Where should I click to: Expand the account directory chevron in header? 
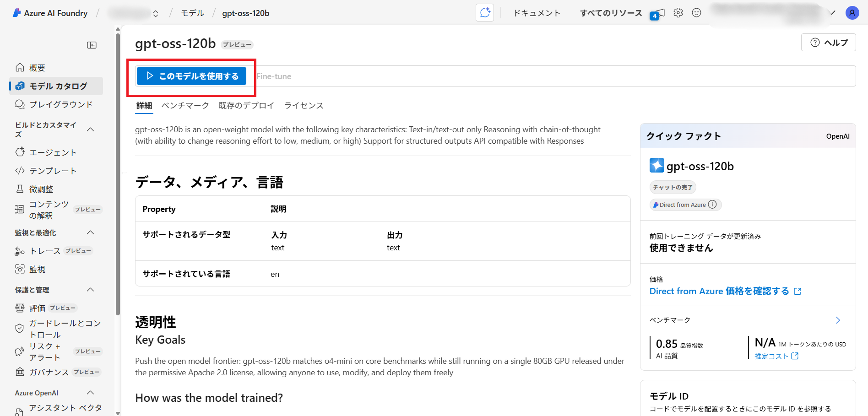pyautogui.click(x=833, y=13)
